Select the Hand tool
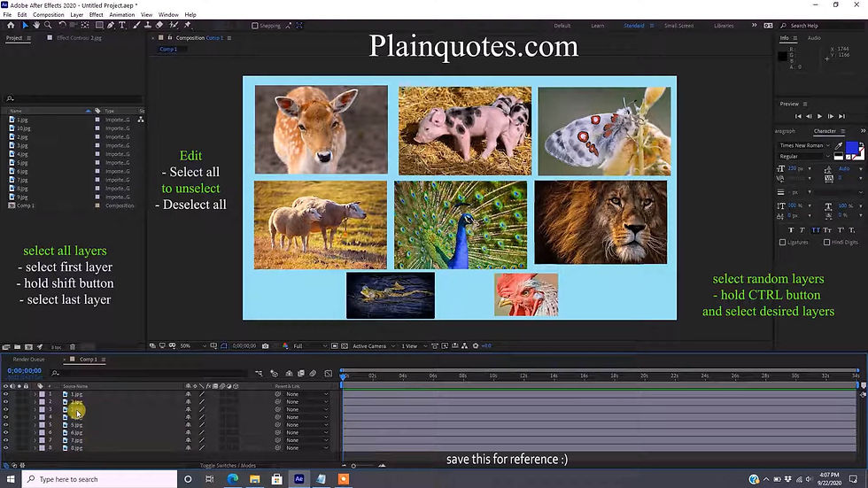 coord(36,26)
